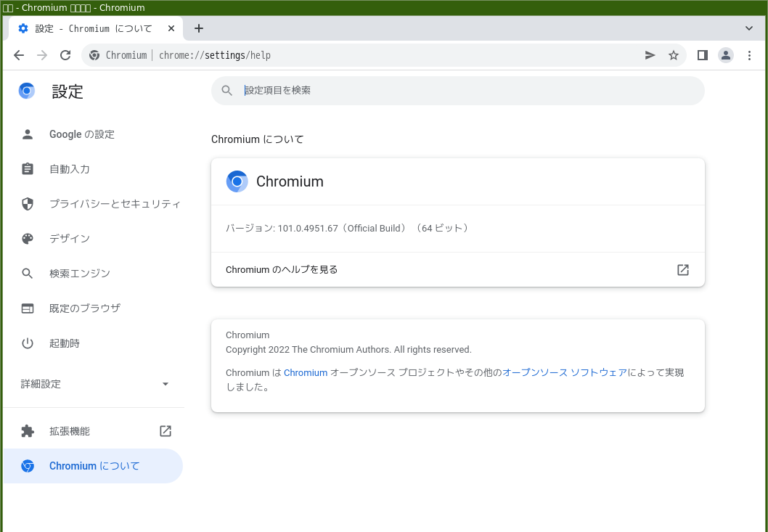Toggle the side panel icon
This screenshot has height=532, width=768.
(x=703, y=55)
